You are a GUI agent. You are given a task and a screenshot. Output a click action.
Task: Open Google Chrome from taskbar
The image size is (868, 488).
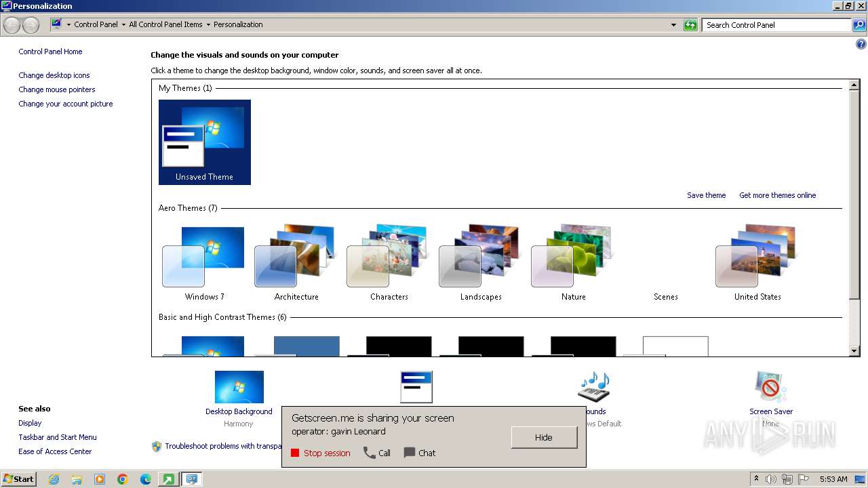tap(123, 479)
